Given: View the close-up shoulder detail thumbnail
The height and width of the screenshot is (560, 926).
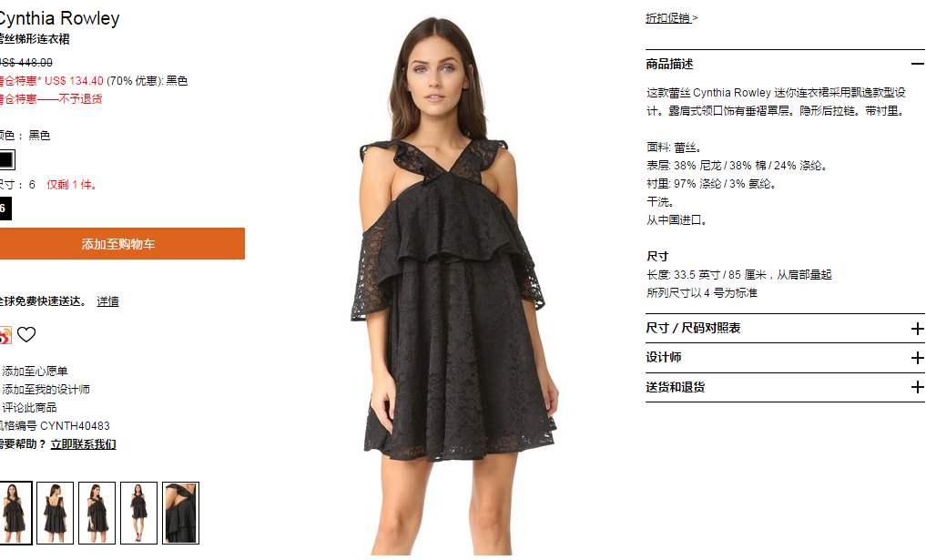Looking at the screenshot, I should (x=180, y=513).
